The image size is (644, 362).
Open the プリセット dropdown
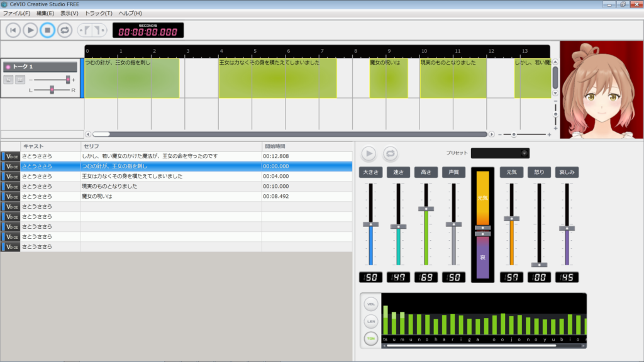(500, 153)
